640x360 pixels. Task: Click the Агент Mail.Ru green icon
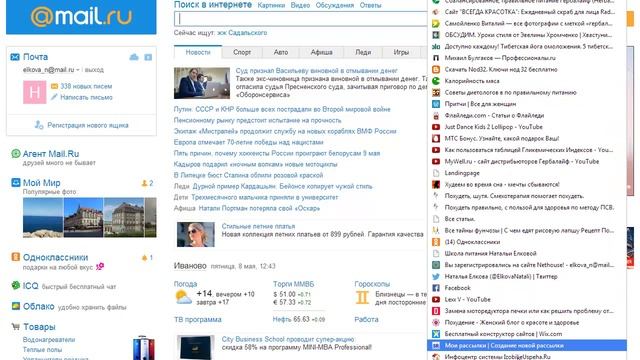(x=16, y=153)
